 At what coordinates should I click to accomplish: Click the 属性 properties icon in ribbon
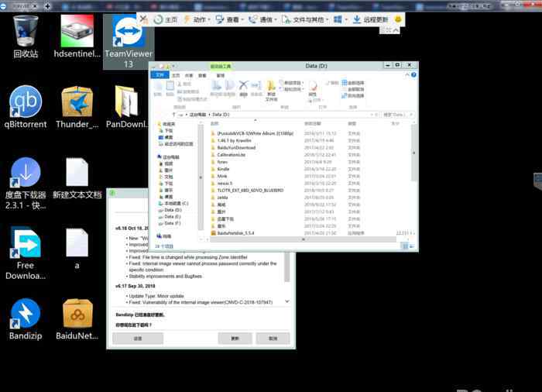click(x=313, y=88)
